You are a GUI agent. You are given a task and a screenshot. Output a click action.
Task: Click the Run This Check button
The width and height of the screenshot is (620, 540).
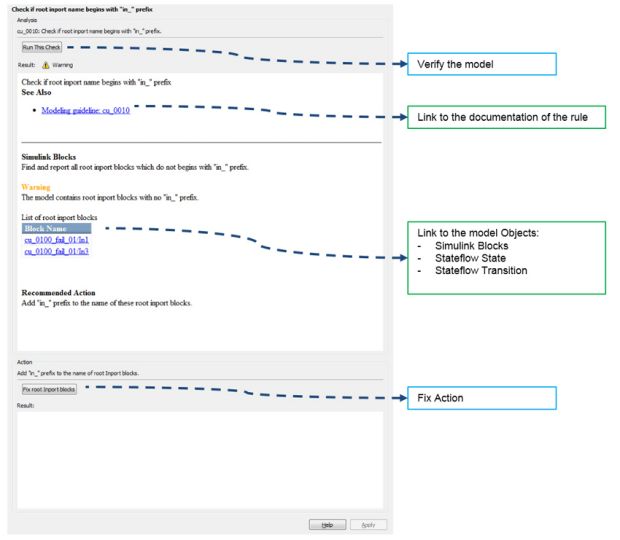tap(43, 46)
